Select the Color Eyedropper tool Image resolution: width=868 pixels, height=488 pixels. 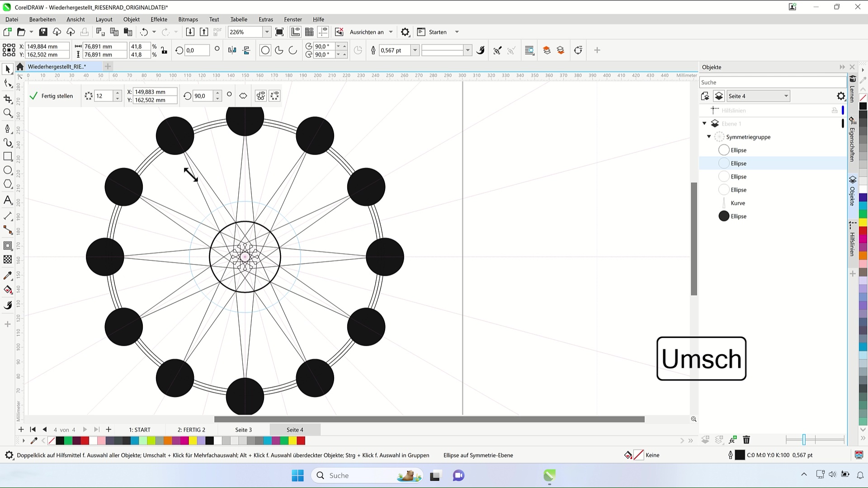[x=8, y=275]
